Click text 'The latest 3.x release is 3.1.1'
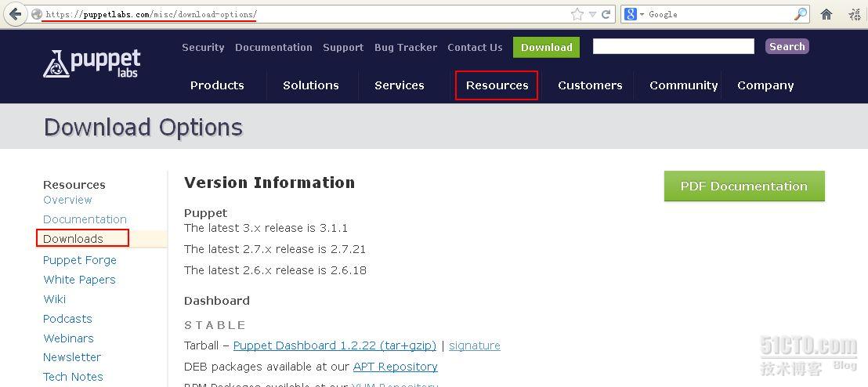868x387 pixels. (266, 228)
